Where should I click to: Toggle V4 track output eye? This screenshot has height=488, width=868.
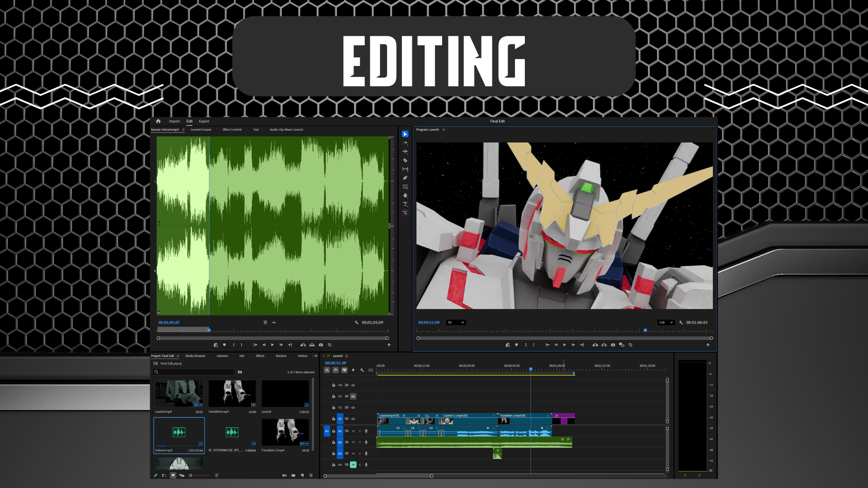(x=353, y=385)
